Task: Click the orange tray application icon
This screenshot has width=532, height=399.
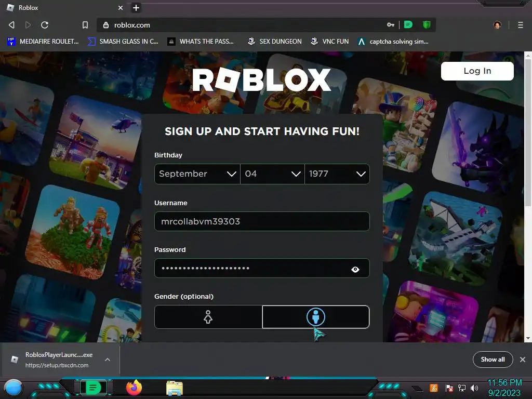Action: pos(434,388)
